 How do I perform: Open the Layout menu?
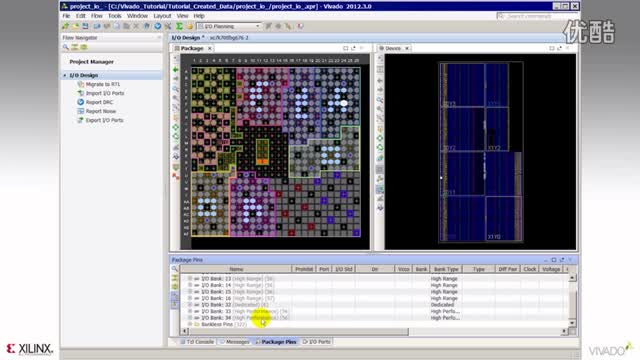pos(162,16)
